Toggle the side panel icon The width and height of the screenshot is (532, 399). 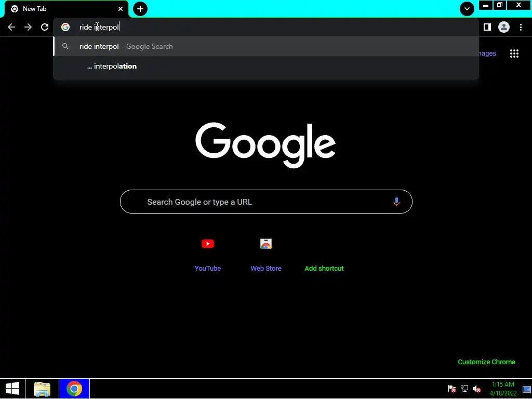(x=487, y=27)
